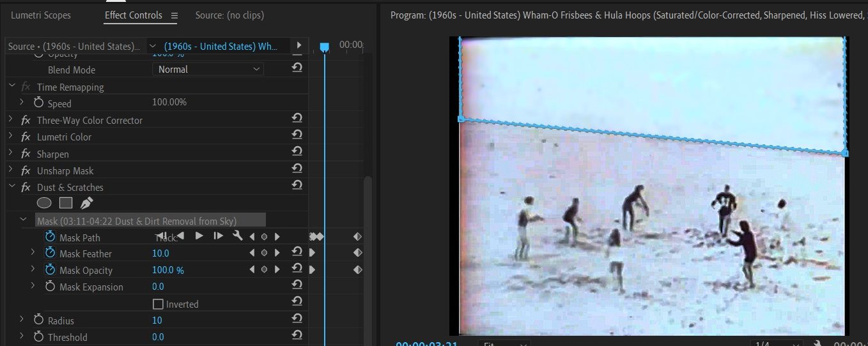Viewport: 868px width, 346px height.
Task: Toggle the Dust & Scratches fx switch
Action: click(26, 187)
